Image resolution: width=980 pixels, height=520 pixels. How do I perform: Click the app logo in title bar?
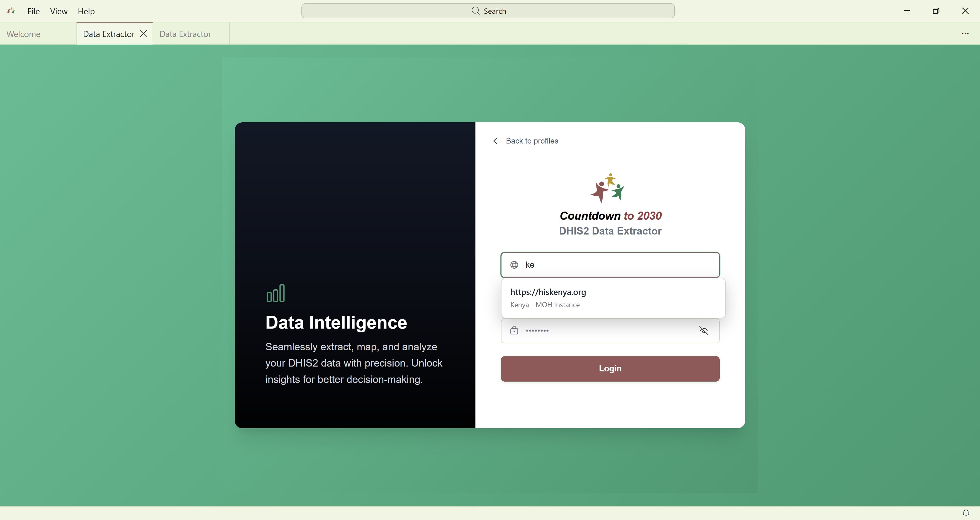pyautogui.click(x=11, y=11)
